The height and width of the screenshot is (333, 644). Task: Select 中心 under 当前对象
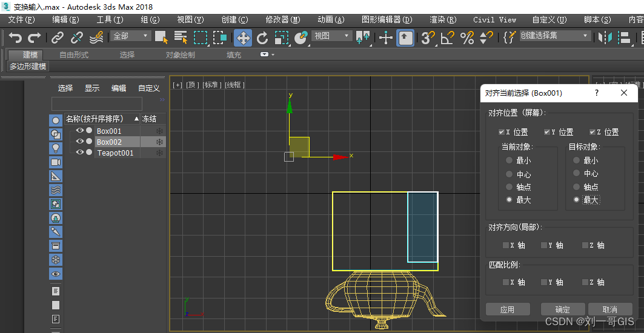510,174
